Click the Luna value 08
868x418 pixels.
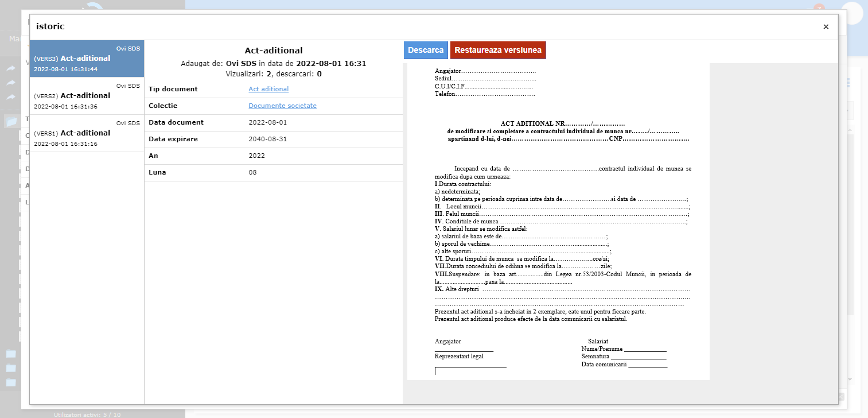pyautogui.click(x=253, y=172)
